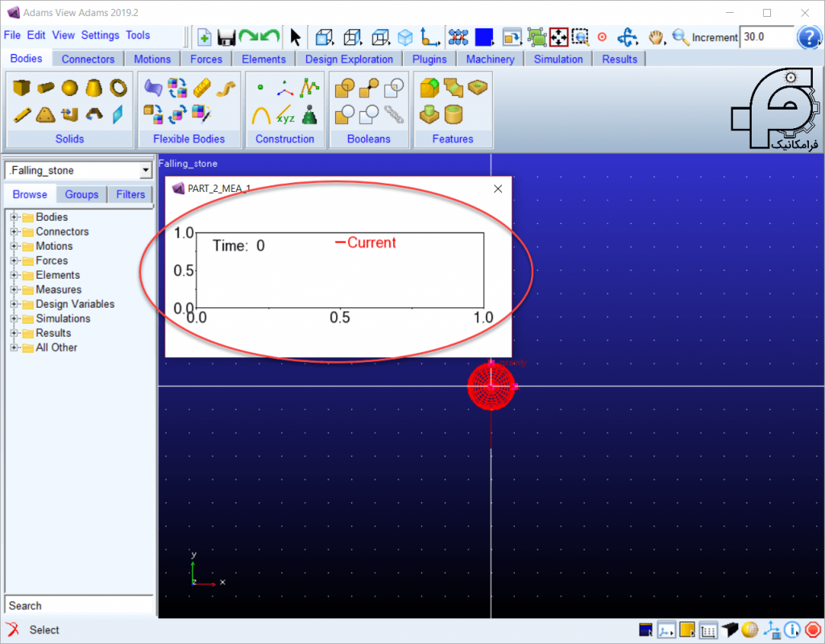825x644 pixels.
Task: Toggle the view triad screen icon
Action: 771,629
